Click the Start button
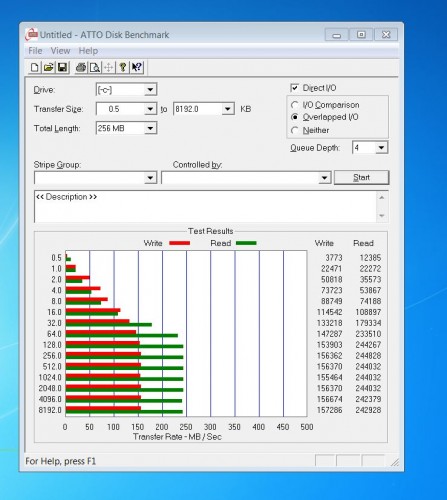 361,177
